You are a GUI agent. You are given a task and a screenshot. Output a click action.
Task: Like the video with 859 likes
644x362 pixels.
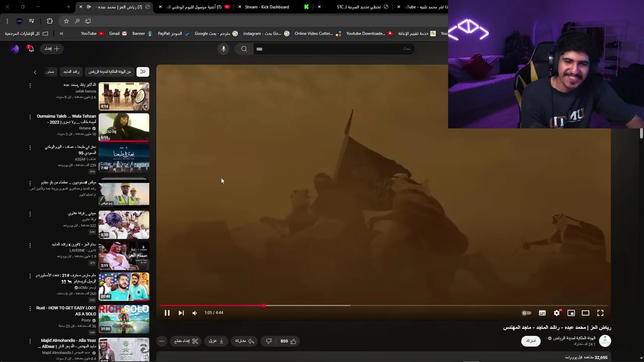click(x=288, y=341)
